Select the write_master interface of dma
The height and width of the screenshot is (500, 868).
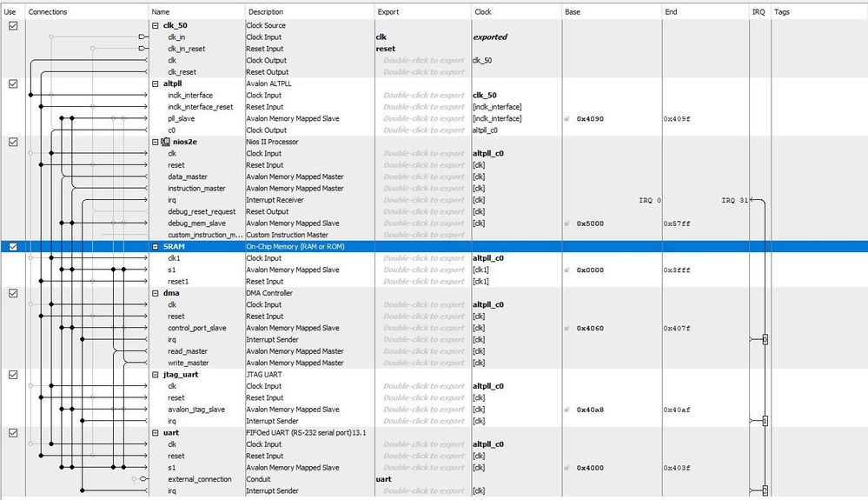189,363
